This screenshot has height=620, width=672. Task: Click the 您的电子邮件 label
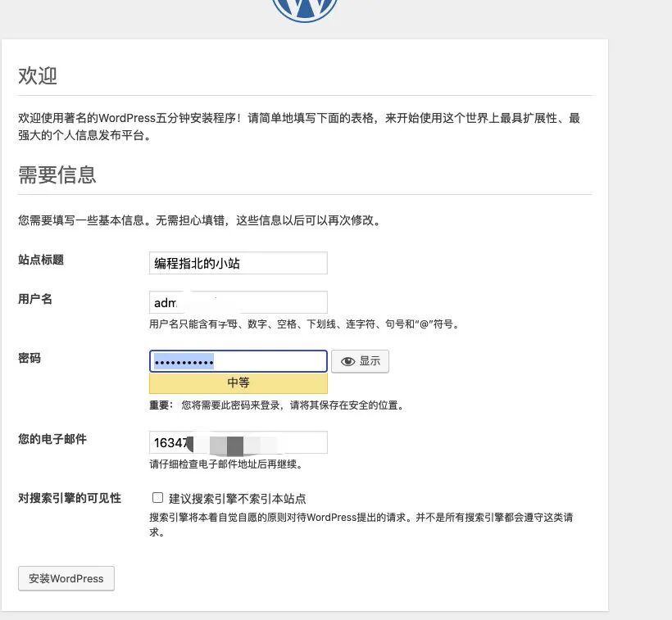pyautogui.click(x=52, y=439)
